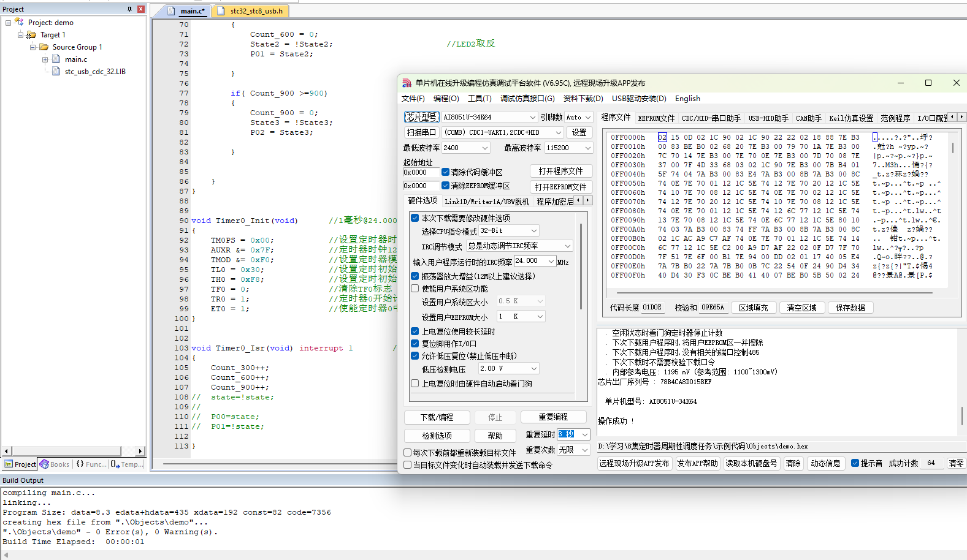Click the Project panel horizontal scrollbar thumb

pyautogui.click(x=66, y=451)
